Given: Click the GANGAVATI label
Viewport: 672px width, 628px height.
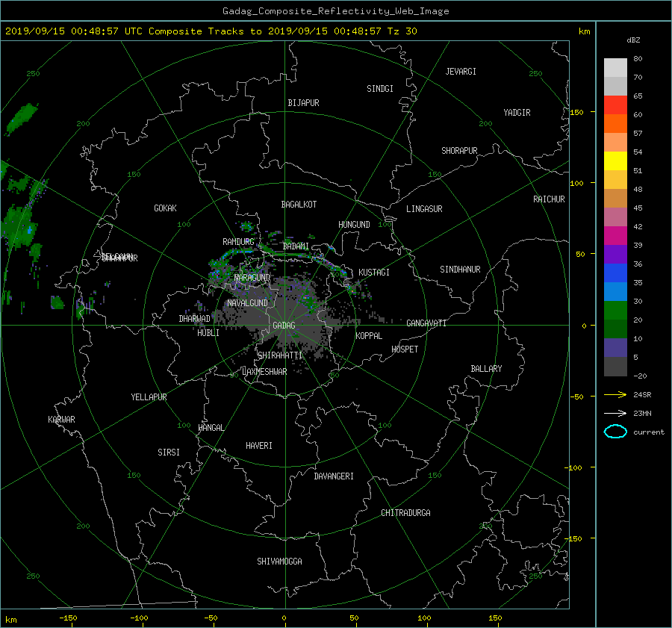Looking at the screenshot, I should pyautogui.click(x=426, y=323).
